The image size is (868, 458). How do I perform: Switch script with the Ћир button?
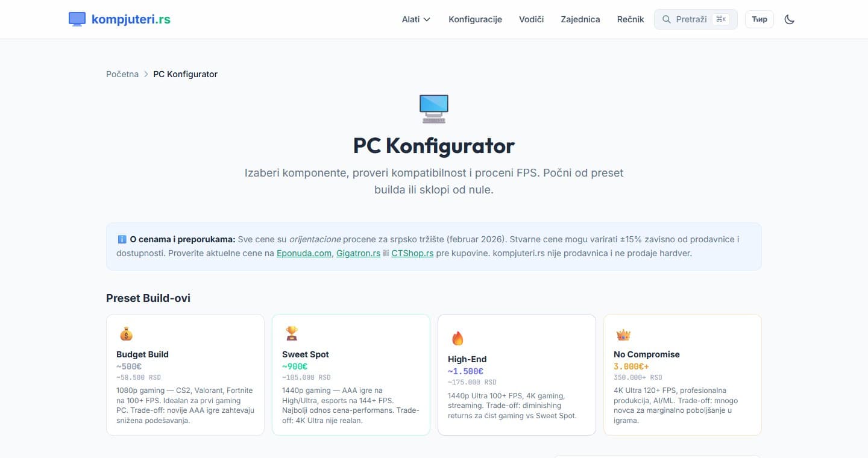coord(759,19)
